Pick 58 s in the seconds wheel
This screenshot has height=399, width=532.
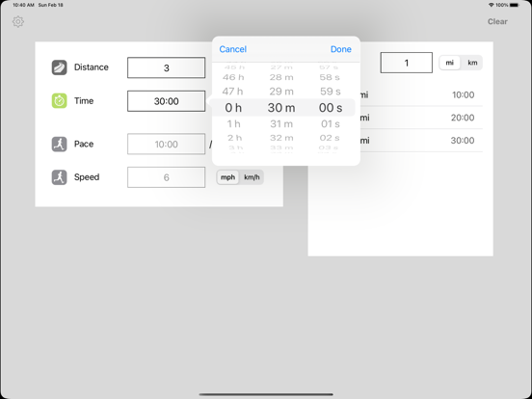pos(330,77)
